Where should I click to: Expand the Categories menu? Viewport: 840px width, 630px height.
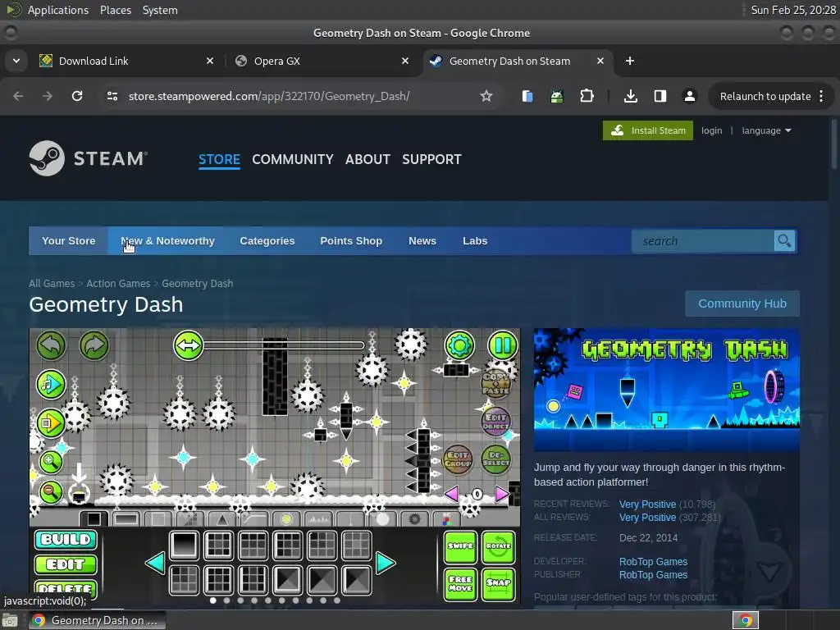[x=267, y=241]
